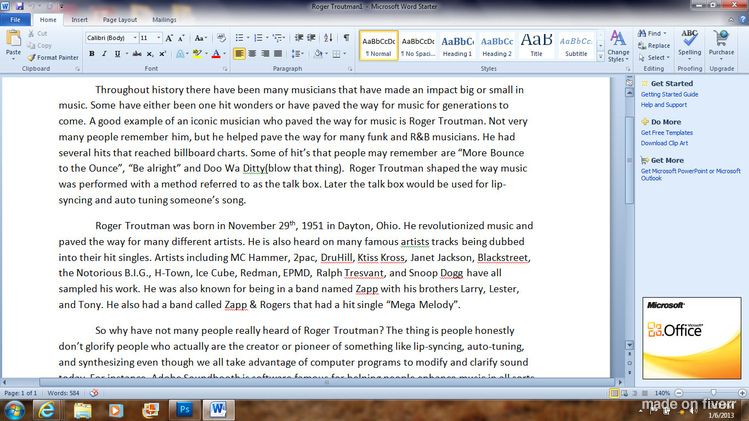Open the multilevel list dropdown
This screenshot has height=421, width=749.
pos(284,38)
